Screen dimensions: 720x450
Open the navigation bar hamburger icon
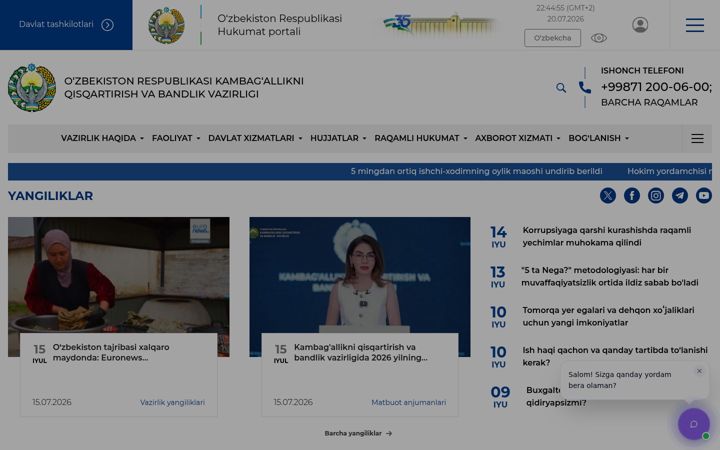[x=697, y=138]
